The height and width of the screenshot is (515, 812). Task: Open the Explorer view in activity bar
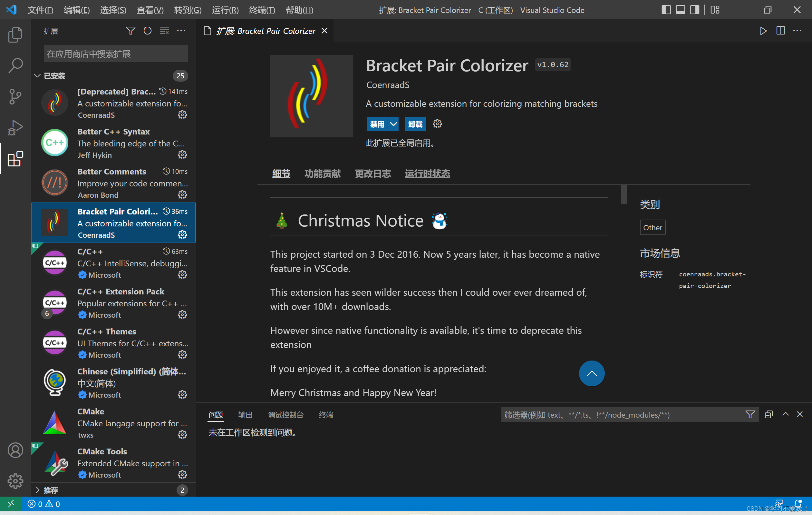15,35
